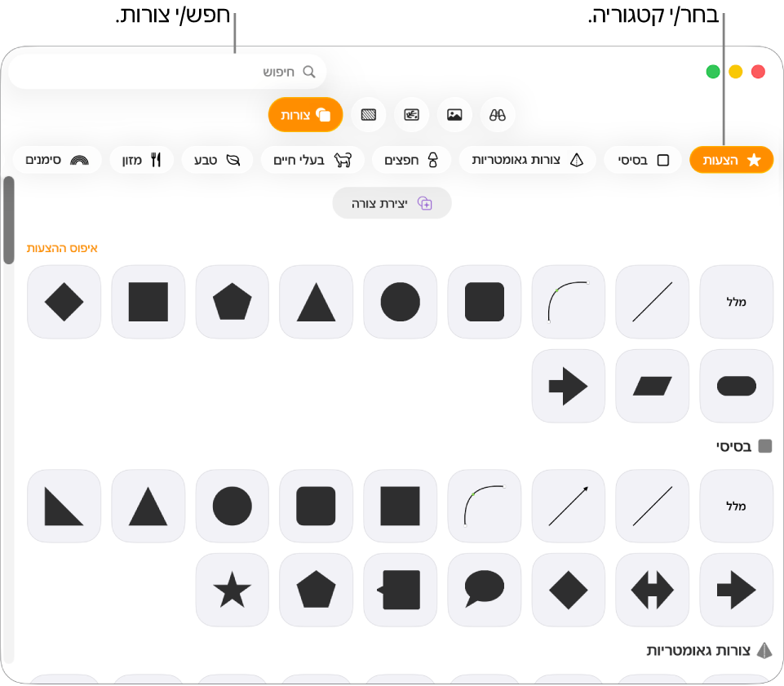This screenshot has height=686, width=784.
Task: Insert the five-pointed star shape
Action: click(232, 590)
